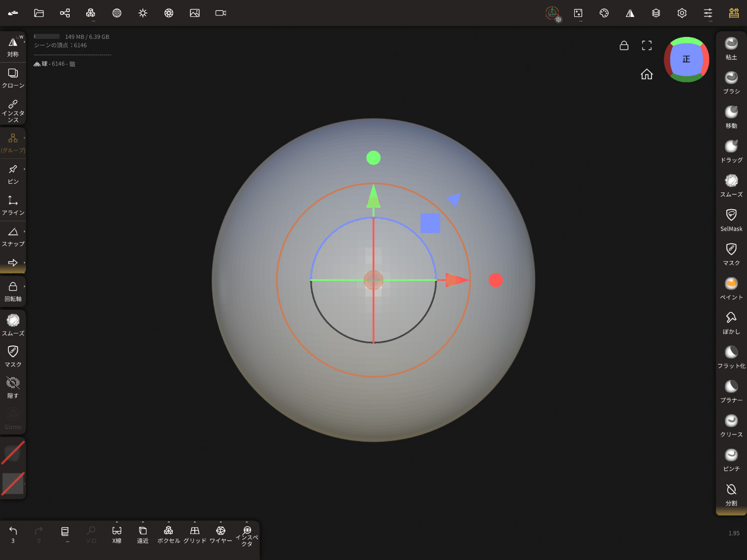Toggle ワイヤー (Wireframe) display

point(221,534)
